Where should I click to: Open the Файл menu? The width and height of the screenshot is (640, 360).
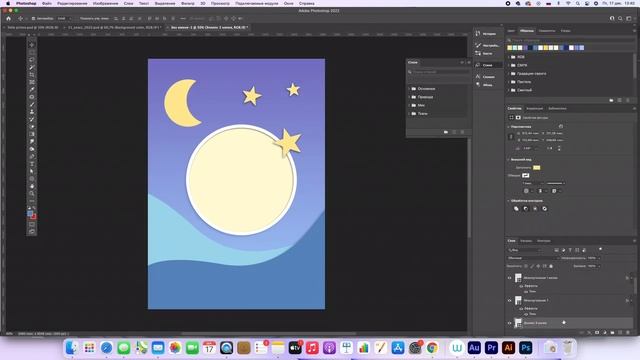tap(47, 3)
